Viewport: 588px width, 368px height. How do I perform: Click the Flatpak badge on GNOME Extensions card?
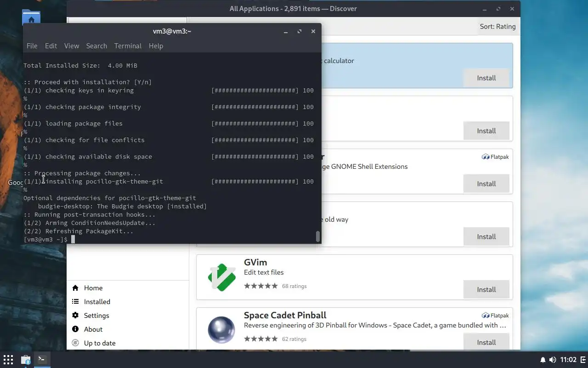coord(495,157)
